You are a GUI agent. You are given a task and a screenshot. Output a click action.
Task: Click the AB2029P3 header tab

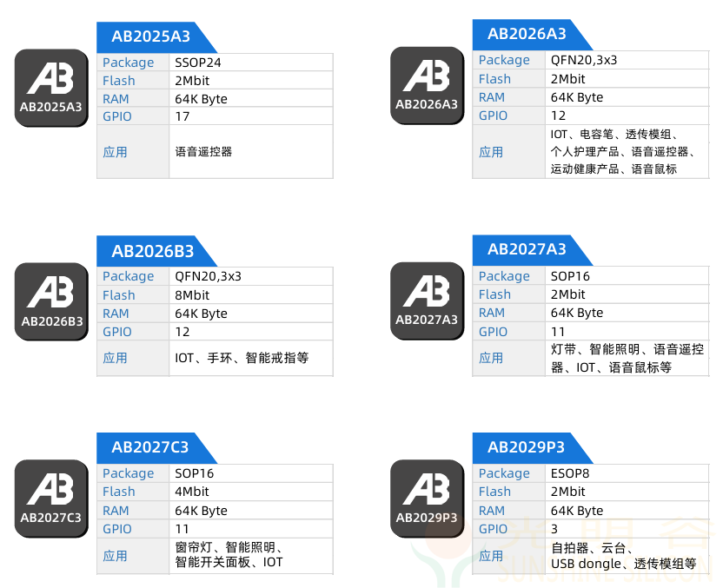(x=528, y=447)
